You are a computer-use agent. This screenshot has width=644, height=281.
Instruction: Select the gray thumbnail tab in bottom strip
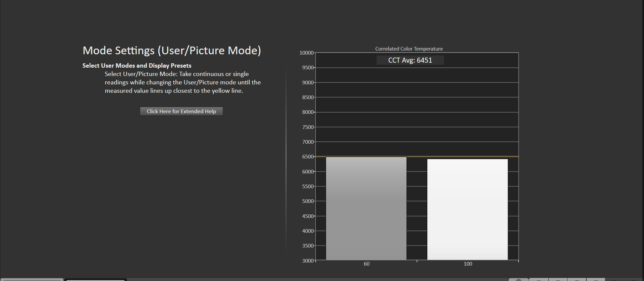tap(32, 279)
